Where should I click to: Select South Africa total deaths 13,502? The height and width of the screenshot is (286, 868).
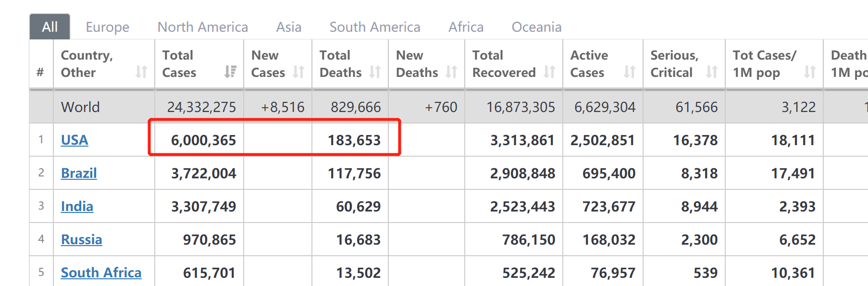359,273
